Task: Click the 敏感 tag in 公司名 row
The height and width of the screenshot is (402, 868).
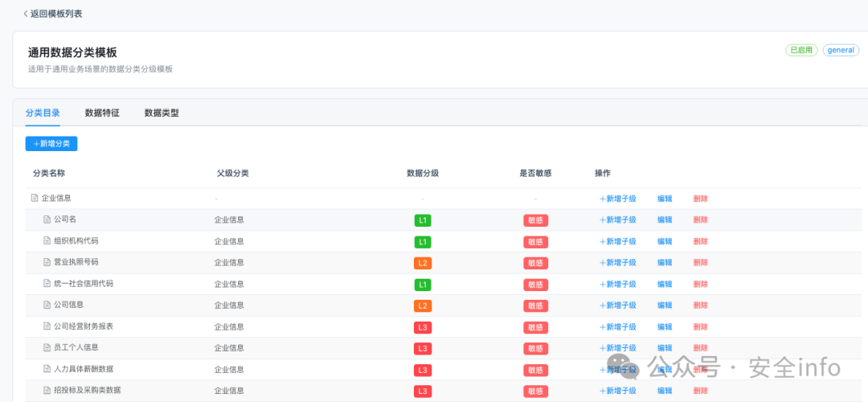Action: point(535,220)
